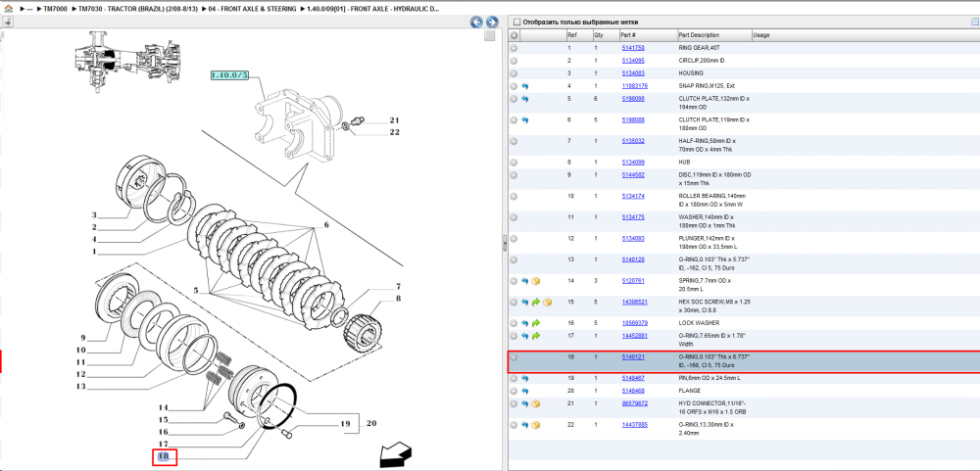
Task: Click the package box icon in HEX SOC SCREW row
Action: coord(548,303)
